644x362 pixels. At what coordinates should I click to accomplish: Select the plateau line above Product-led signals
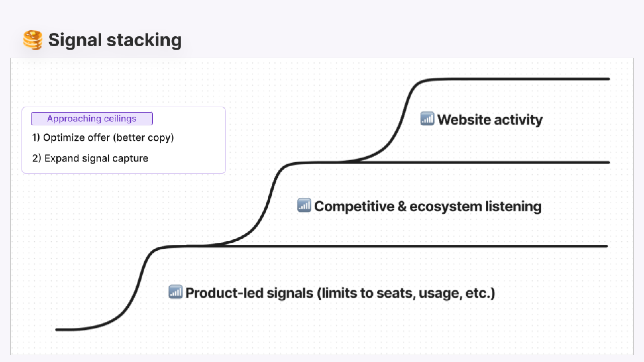pyautogui.click(x=402, y=246)
